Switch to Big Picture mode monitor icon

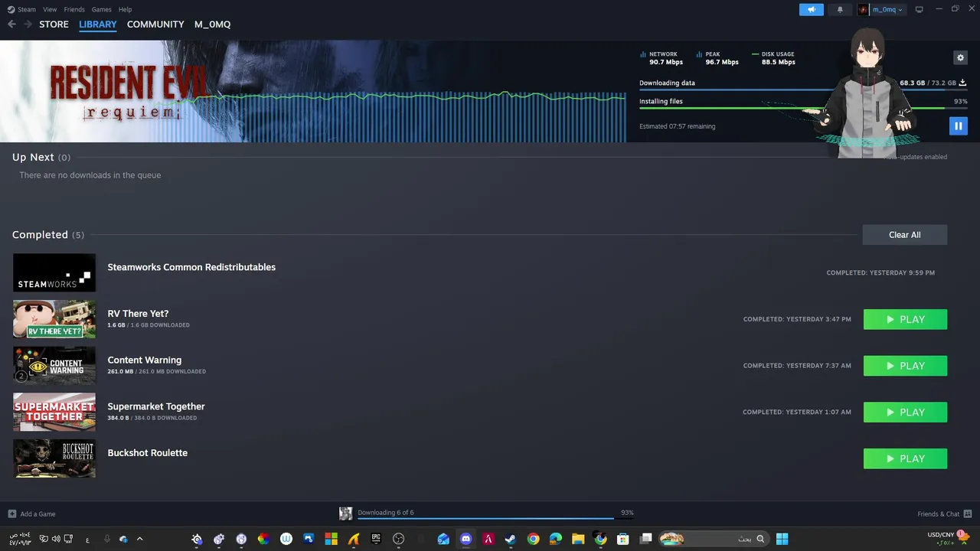(x=920, y=9)
